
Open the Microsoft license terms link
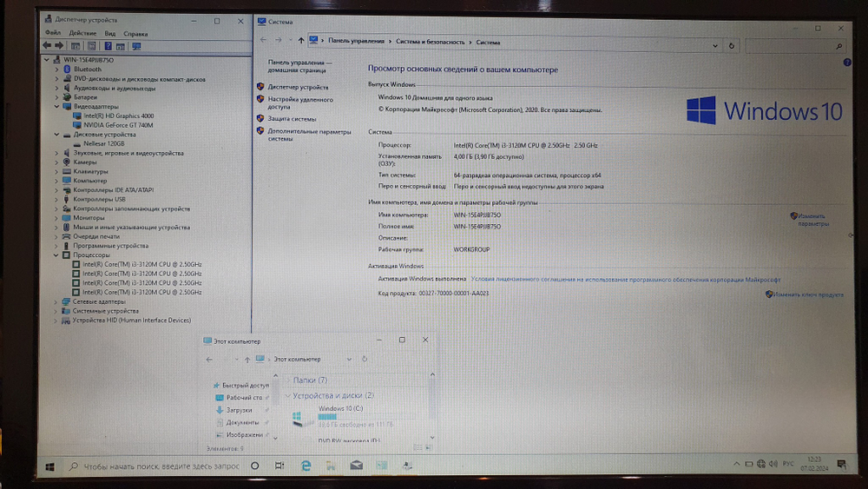point(626,280)
